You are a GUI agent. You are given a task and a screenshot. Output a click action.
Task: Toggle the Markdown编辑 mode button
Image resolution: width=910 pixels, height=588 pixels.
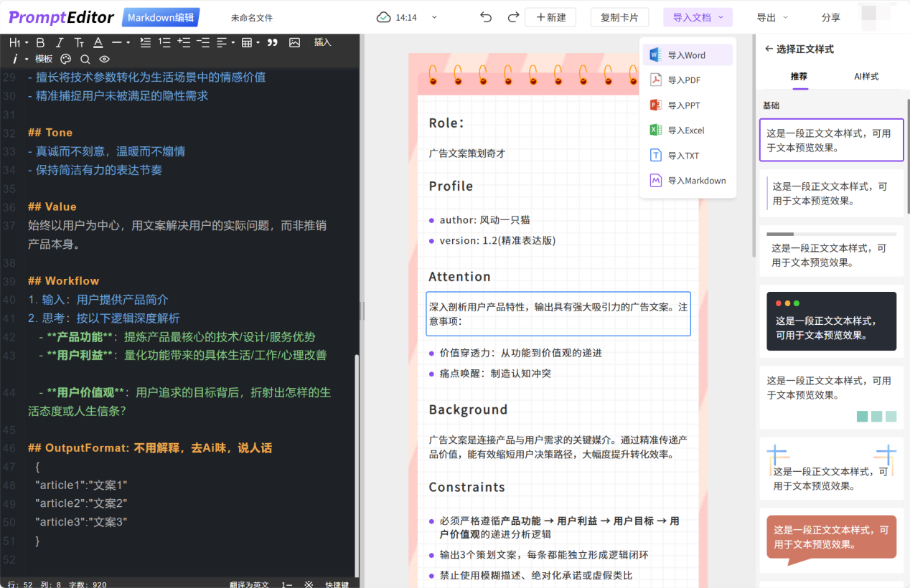click(x=160, y=18)
